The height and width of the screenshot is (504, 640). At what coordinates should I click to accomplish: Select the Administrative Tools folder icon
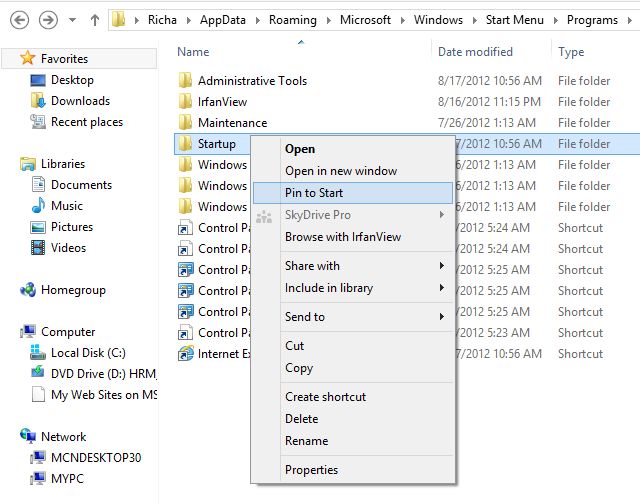[x=185, y=80]
